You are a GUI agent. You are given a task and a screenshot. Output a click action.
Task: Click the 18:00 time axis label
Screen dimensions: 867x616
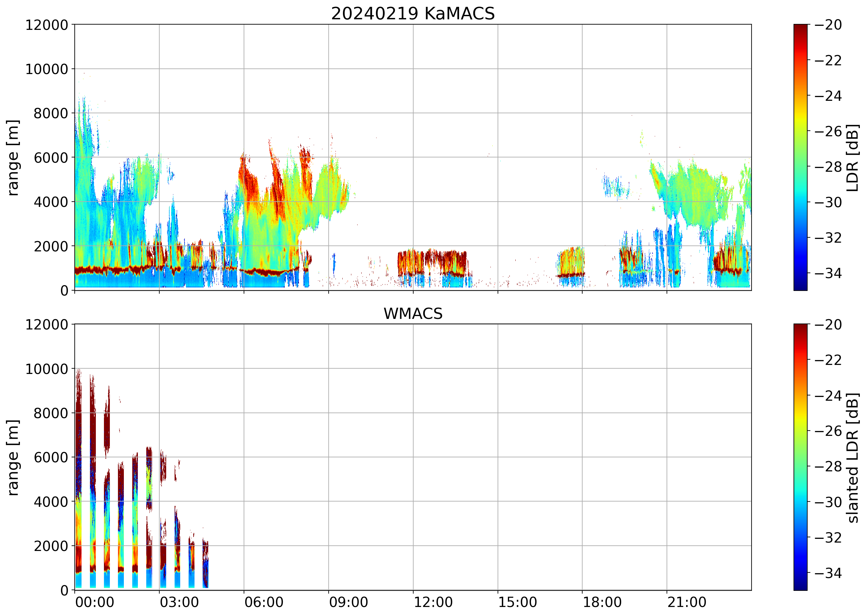click(x=602, y=602)
